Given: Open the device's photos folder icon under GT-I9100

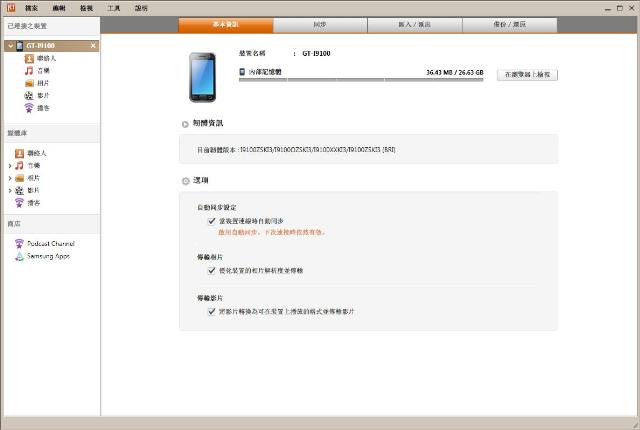Looking at the screenshot, I should pos(29,83).
